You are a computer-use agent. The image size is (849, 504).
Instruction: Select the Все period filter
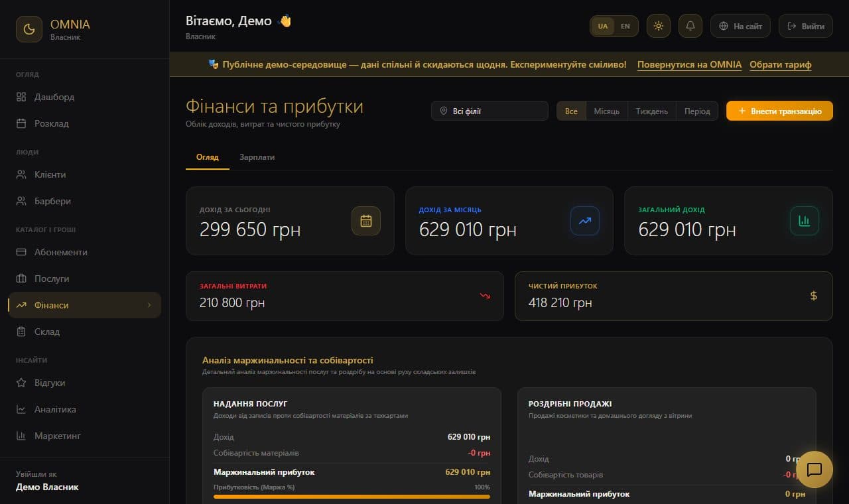pos(571,111)
